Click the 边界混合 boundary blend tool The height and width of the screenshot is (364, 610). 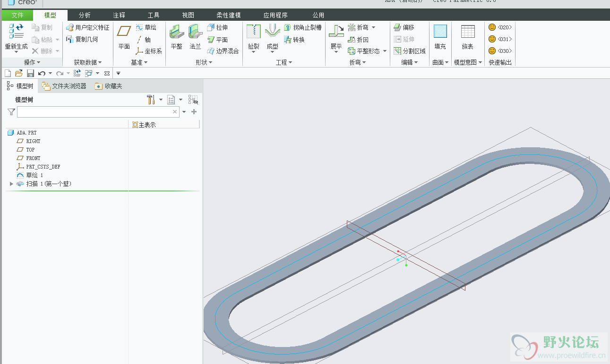click(x=223, y=51)
